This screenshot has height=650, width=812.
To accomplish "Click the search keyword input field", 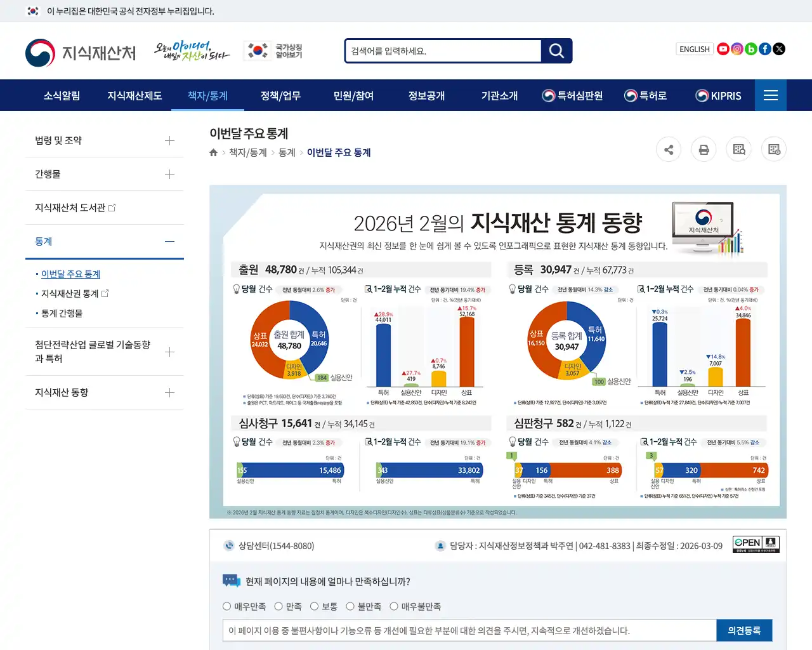I will 442,51.
